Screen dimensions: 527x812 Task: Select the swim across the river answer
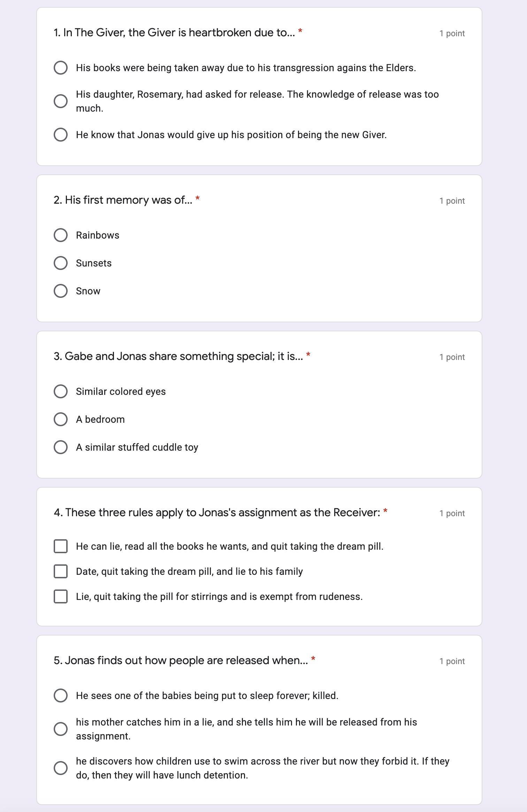(61, 768)
